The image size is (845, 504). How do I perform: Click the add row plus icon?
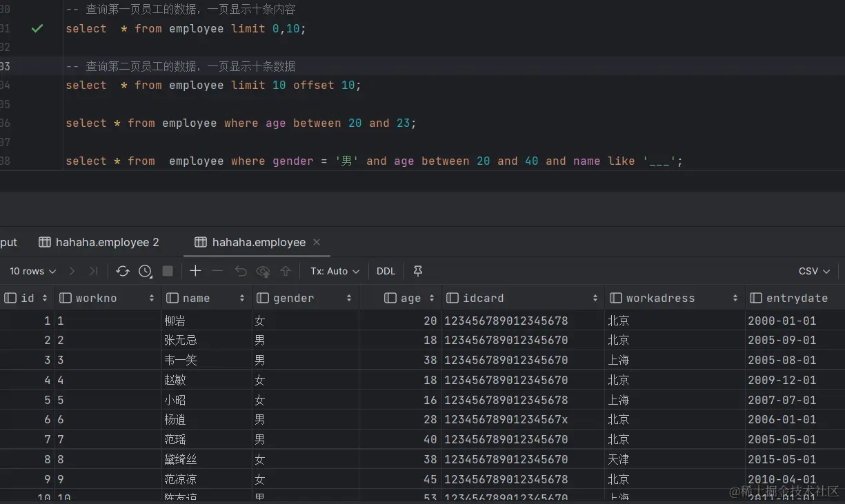pyautogui.click(x=195, y=271)
